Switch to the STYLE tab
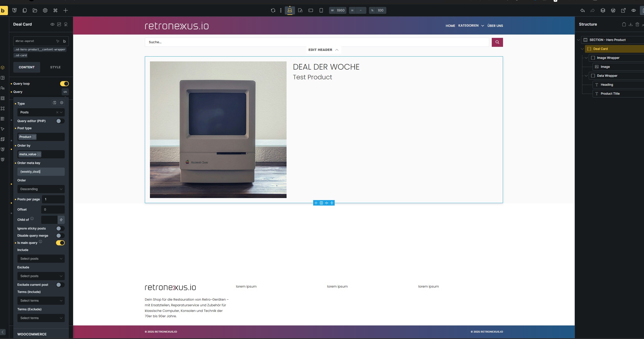 [x=55, y=67]
